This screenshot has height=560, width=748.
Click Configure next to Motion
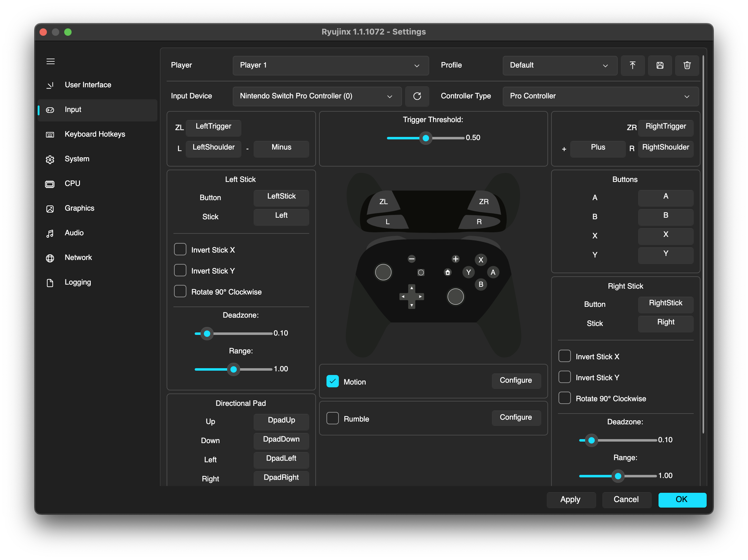tap(516, 381)
